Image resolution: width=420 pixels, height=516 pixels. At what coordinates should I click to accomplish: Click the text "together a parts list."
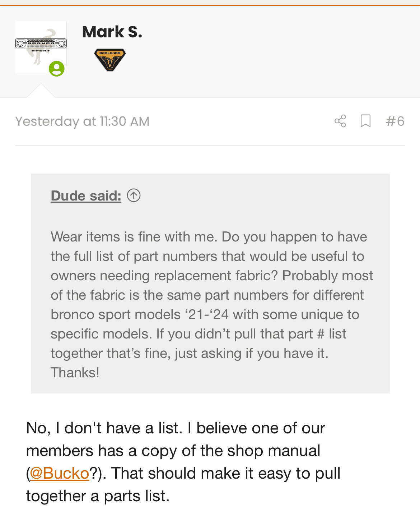[98, 496]
